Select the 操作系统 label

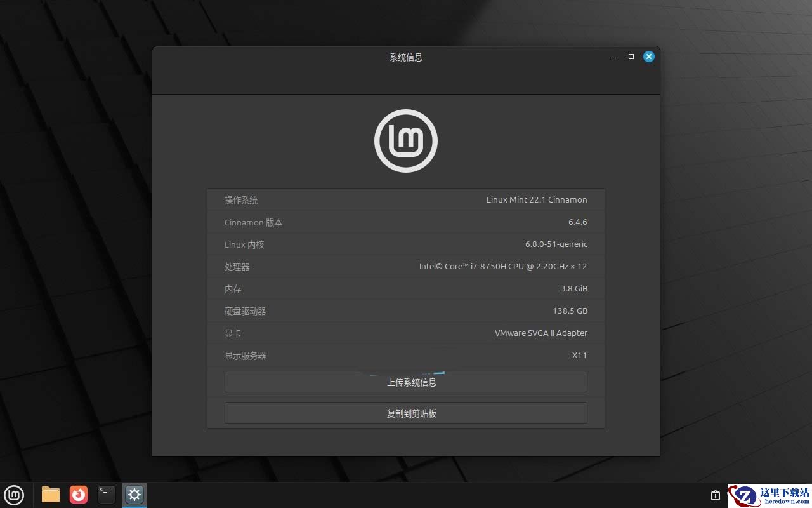pos(241,200)
